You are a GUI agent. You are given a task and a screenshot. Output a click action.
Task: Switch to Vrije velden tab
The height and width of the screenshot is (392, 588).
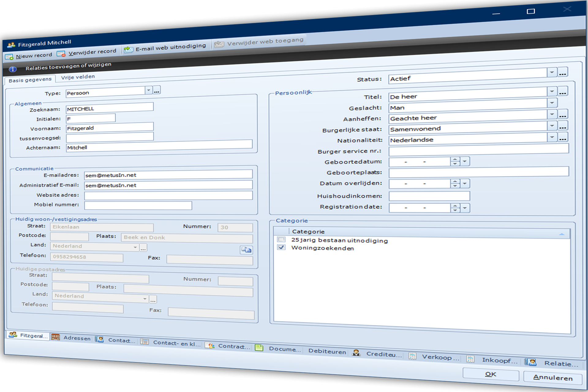(x=78, y=77)
